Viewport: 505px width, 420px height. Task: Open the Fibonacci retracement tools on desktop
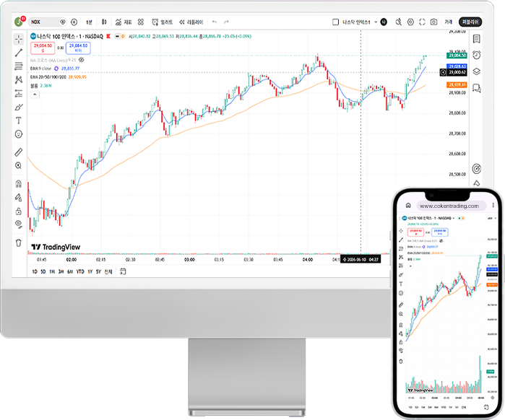click(19, 66)
